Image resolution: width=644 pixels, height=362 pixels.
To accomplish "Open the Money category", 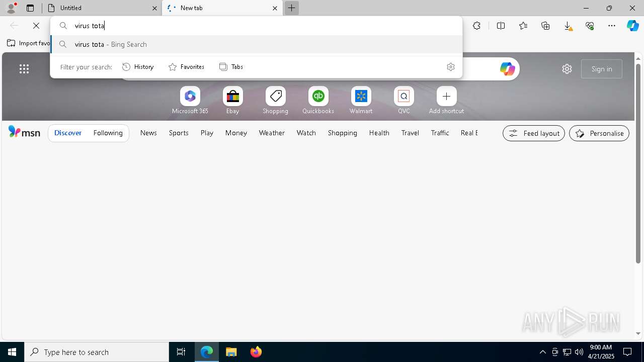I will [236, 133].
